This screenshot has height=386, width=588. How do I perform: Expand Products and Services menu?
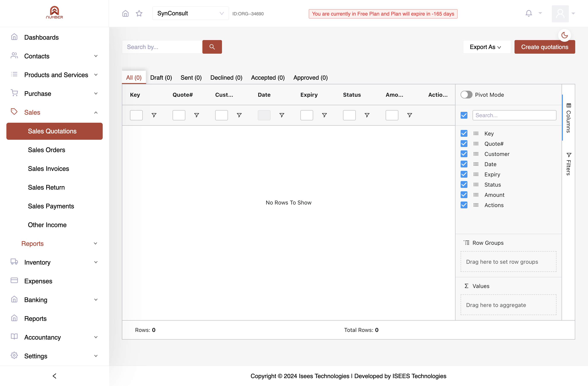[x=54, y=75]
